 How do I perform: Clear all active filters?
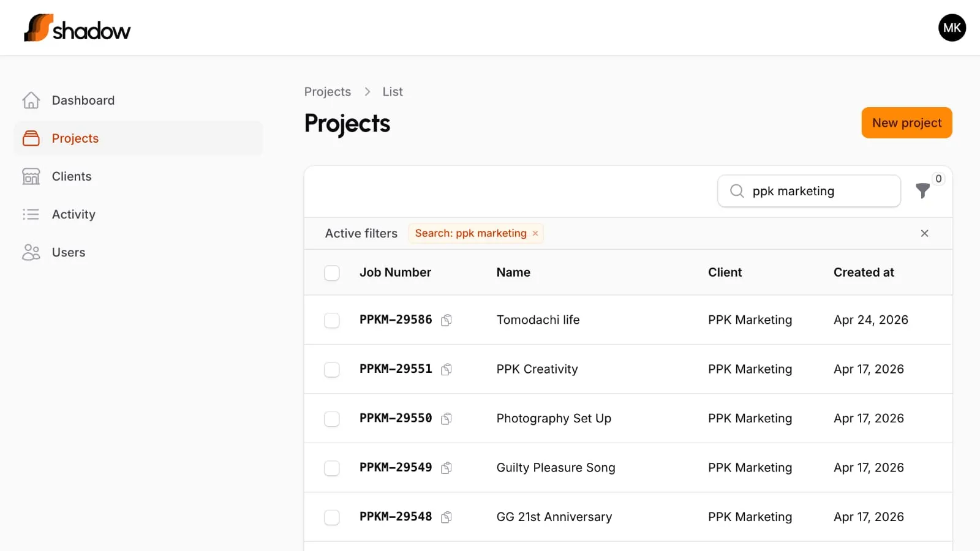(x=924, y=233)
